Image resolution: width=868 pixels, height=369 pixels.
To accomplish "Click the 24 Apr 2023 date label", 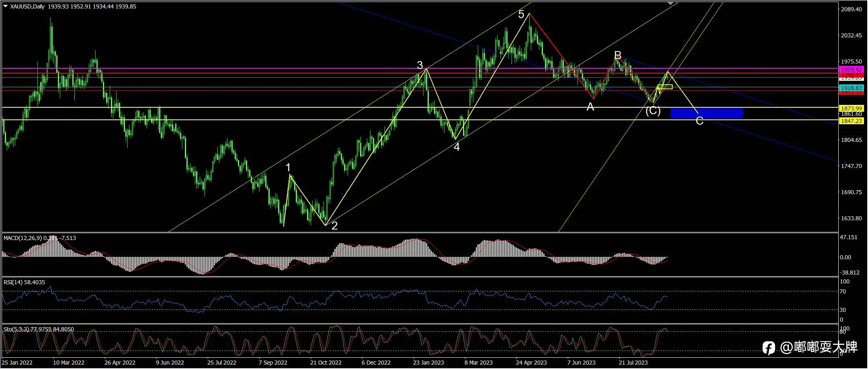I will [x=531, y=363].
